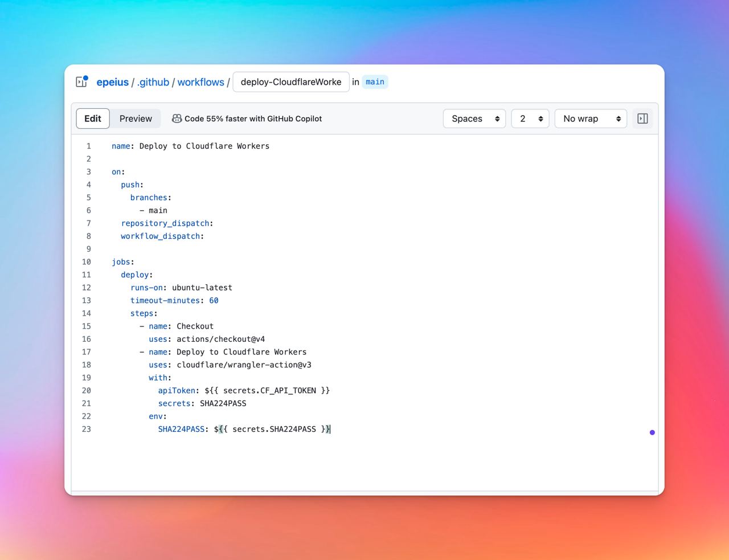Click '- main' on line 6
The image size is (729, 560).
(153, 210)
